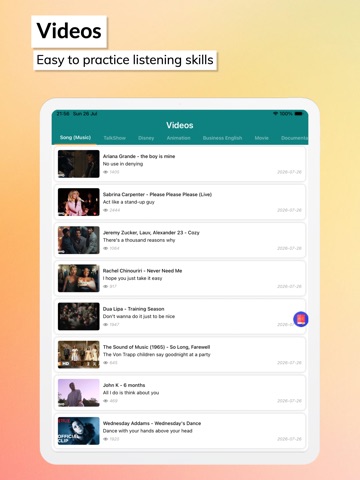Click the lyric 'All I do is think about you'
Image resolution: width=360 pixels, height=480 pixels.
point(131,393)
